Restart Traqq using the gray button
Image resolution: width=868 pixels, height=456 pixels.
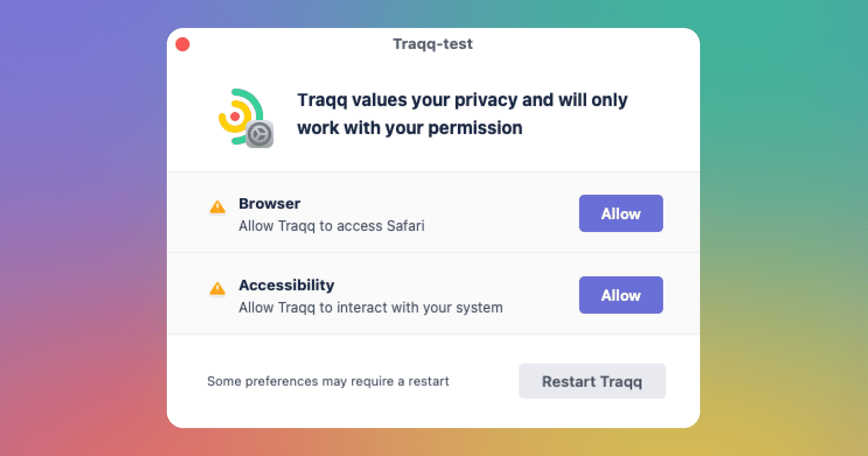[592, 381]
